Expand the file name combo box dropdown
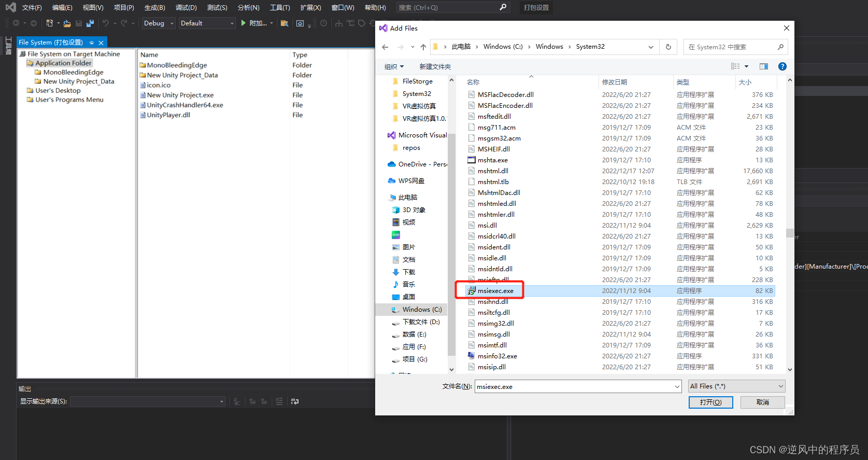The image size is (868, 460). tap(677, 386)
